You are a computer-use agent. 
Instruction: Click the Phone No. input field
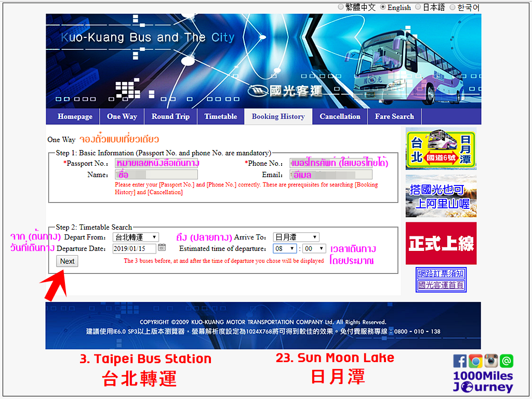[x=331, y=163]
